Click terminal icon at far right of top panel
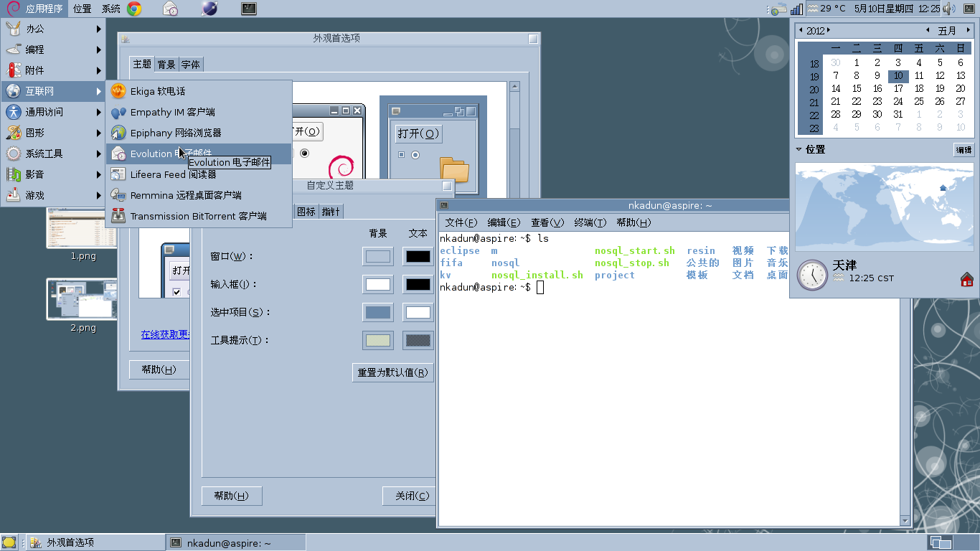Viewport: 980px width, 551px height. (x=969, y=9)
